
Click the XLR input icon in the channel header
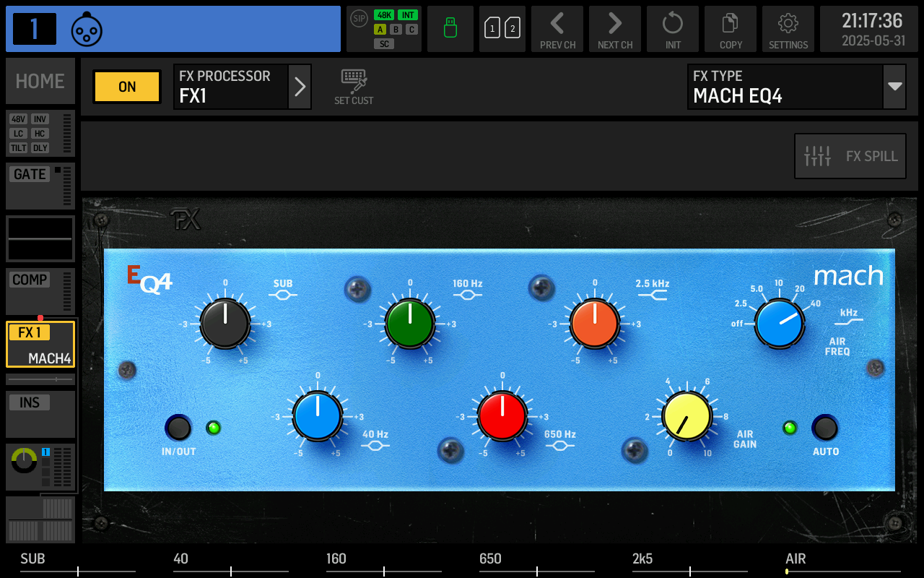tap(87, 29)
